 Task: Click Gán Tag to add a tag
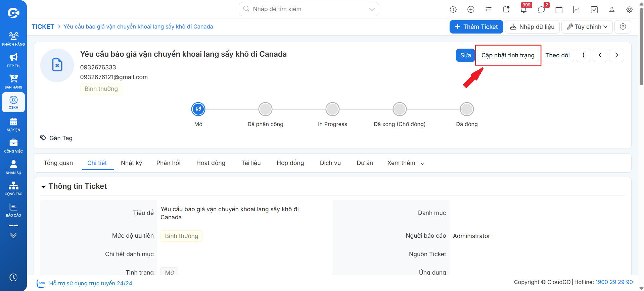tap(56, 138)
